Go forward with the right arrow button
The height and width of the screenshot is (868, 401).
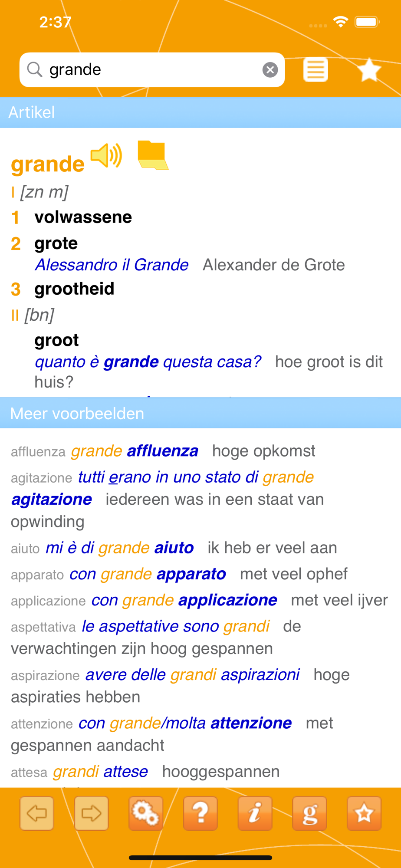pyautogui.click(x=91, y=813)
